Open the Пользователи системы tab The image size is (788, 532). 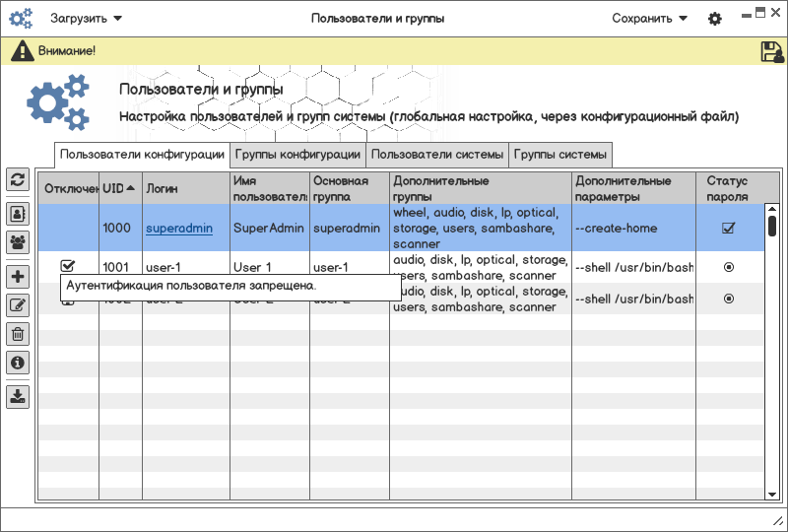[x=437, y=155]
